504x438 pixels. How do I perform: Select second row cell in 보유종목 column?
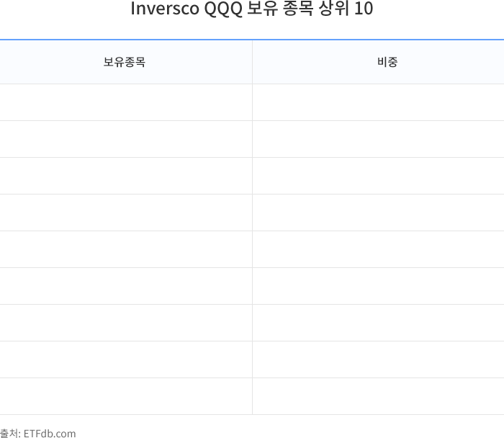125,139
